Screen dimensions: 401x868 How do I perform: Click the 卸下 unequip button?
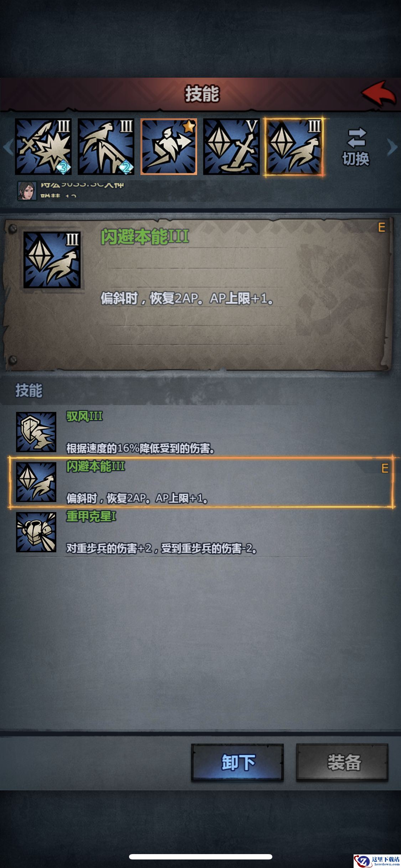pos(237,763)
